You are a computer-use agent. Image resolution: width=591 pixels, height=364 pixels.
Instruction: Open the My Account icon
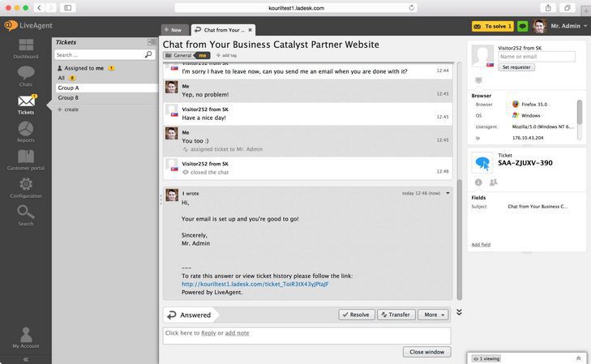tap(26, 336)
